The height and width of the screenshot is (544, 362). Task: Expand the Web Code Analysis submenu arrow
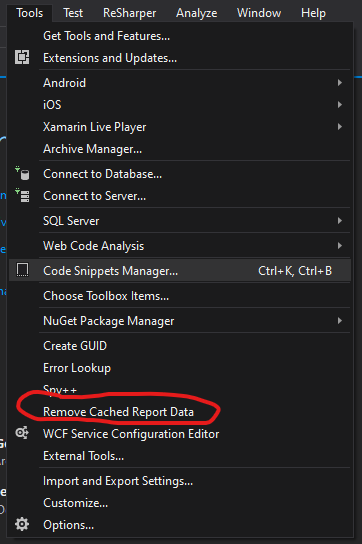pos(340,246)
